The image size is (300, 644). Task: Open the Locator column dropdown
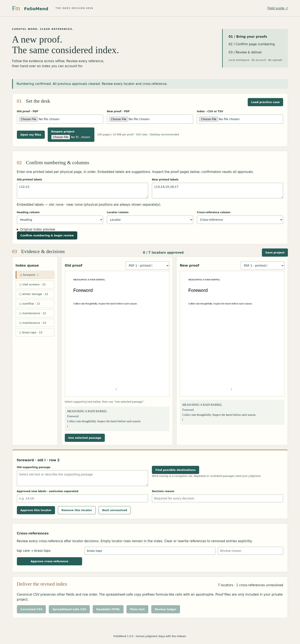(x=150, y=219)
